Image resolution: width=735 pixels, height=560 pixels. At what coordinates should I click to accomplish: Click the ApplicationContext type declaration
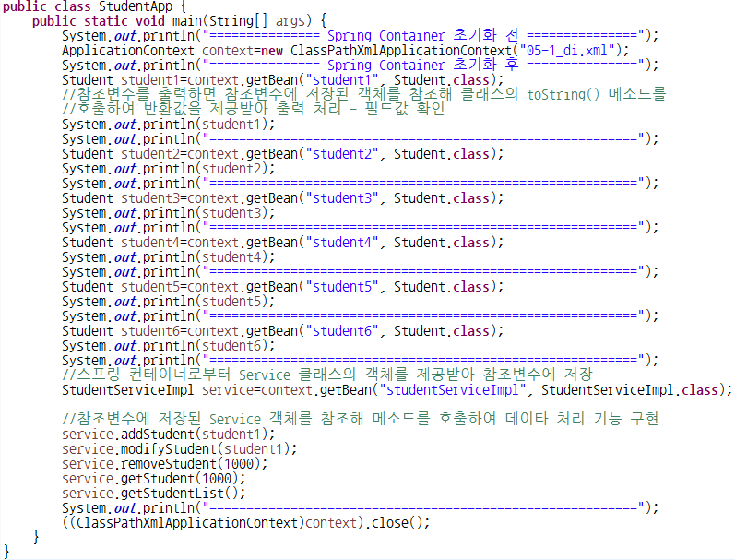coord(128,51)
